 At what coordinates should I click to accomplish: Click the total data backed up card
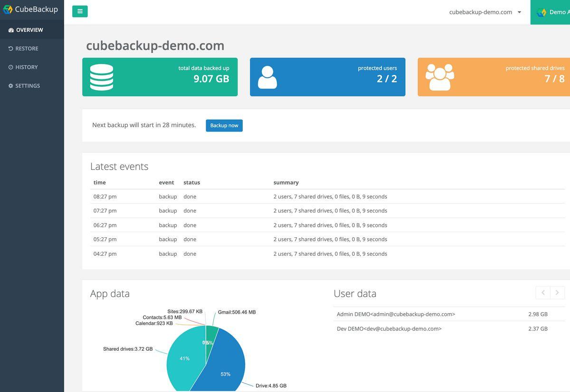point(160,77)
